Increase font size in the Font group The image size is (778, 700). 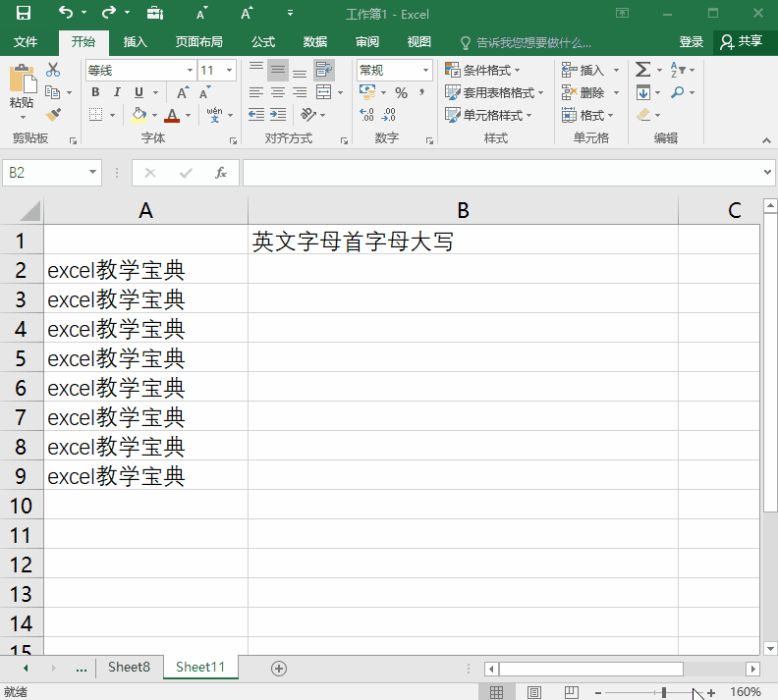point(183,92)
